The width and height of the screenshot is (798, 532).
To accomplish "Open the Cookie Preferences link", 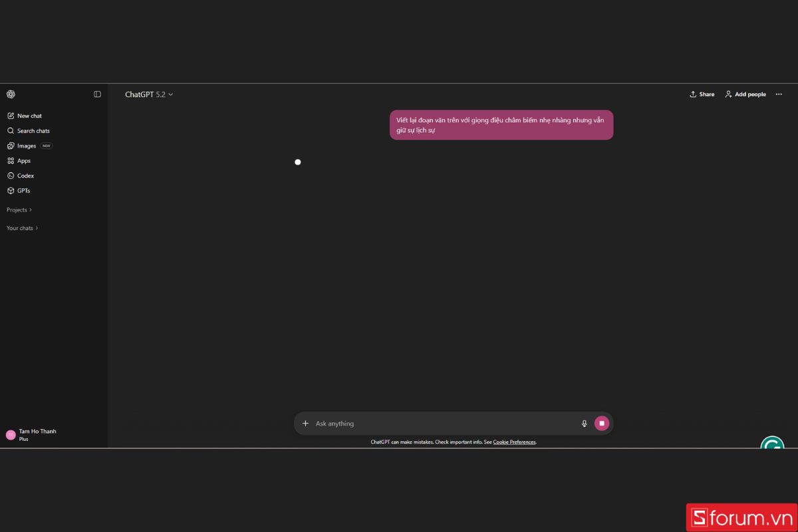I will point(514,442).
